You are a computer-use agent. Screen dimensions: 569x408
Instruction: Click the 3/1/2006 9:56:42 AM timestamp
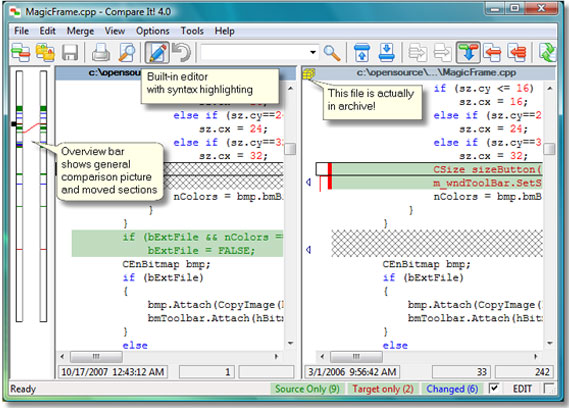pyautogui.click(x=352, y=372)
